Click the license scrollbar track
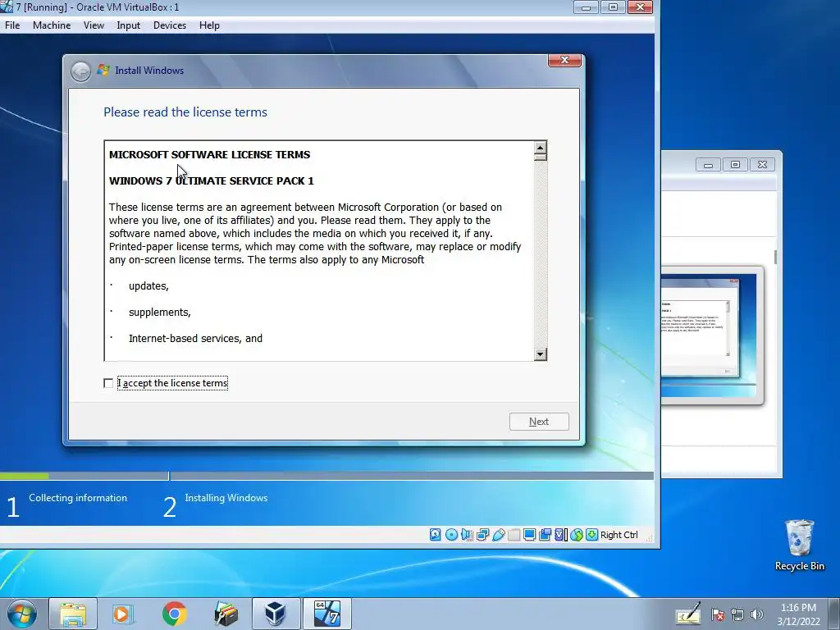The width and height of the screenshot is (840, 630). click(541, 254)
